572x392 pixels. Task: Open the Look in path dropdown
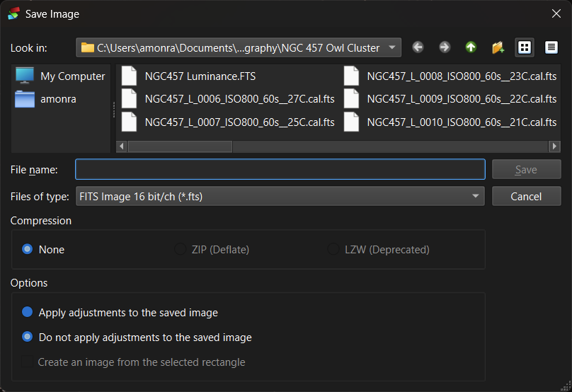point(392,47)
